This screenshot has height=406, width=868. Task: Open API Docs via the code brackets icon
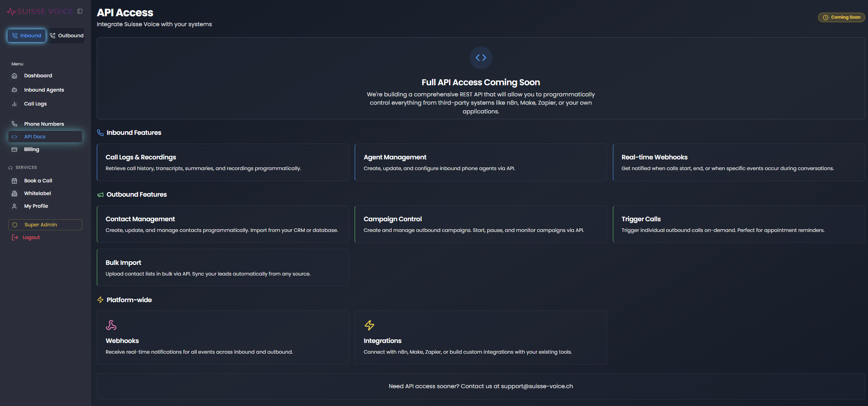coord(15,136)
